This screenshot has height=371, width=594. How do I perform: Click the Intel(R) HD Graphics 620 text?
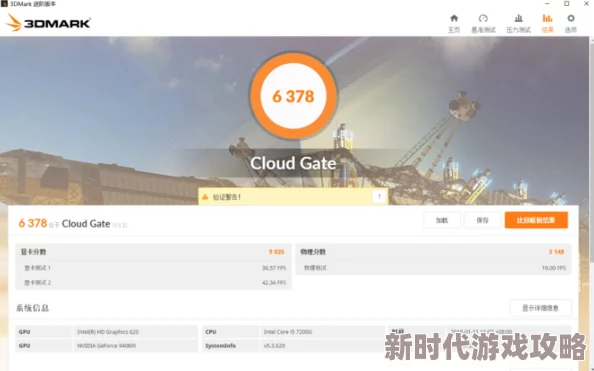(x=108, y=332)
